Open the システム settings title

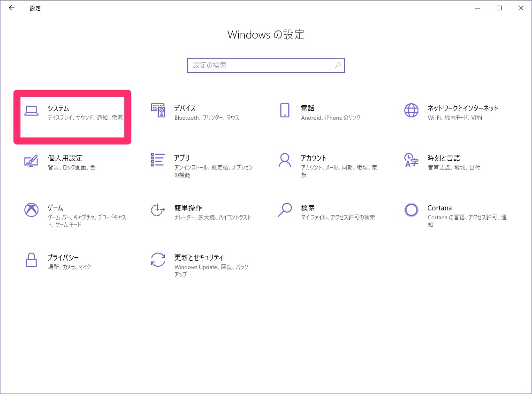(58, 108)
